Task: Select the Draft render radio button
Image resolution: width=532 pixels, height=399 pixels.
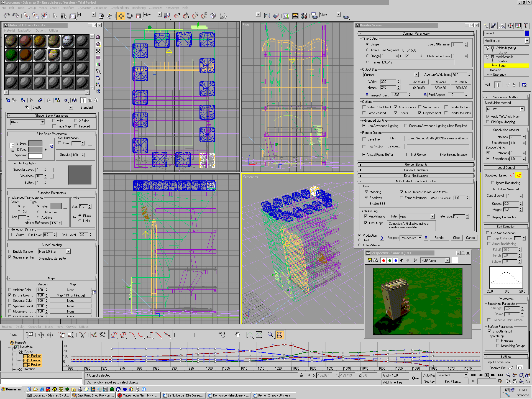Action: coord(359,240)
